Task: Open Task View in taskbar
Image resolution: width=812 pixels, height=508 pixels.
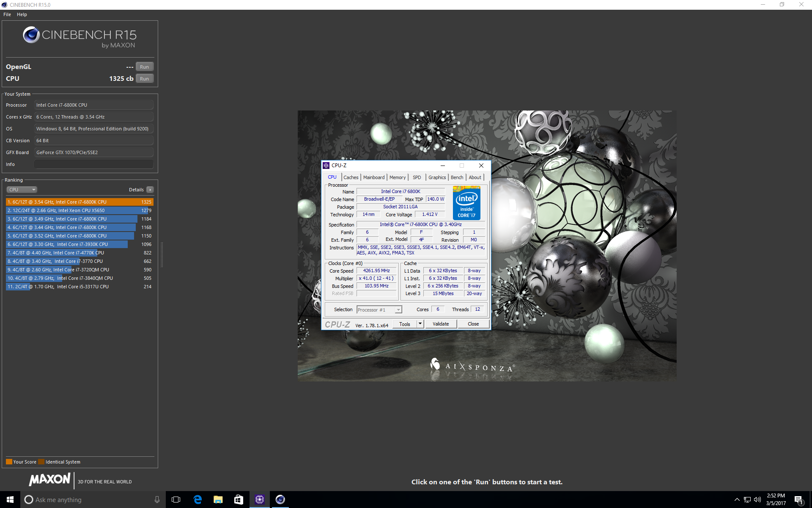Action: click(176, 500)
